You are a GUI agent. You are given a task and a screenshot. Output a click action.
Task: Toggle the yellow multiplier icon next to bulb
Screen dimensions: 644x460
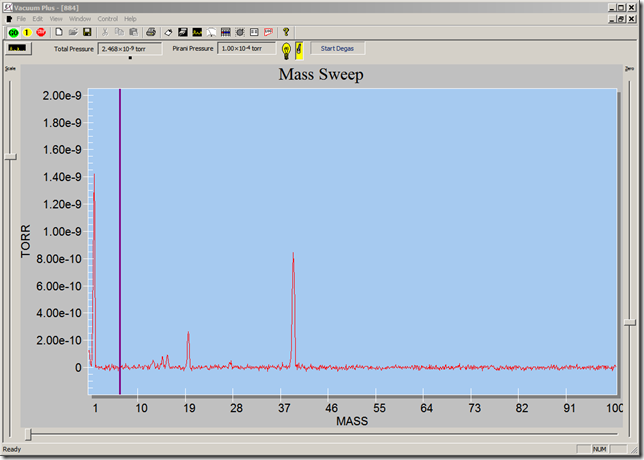[299, 51]
